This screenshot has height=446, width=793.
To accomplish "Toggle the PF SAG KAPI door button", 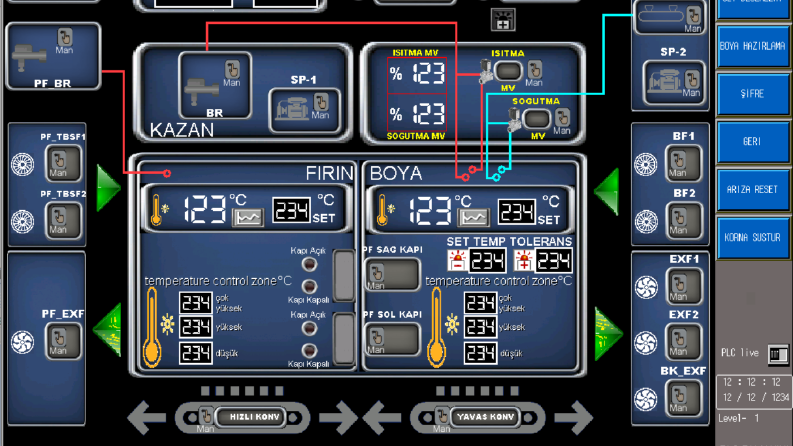I will coord(392,275).
